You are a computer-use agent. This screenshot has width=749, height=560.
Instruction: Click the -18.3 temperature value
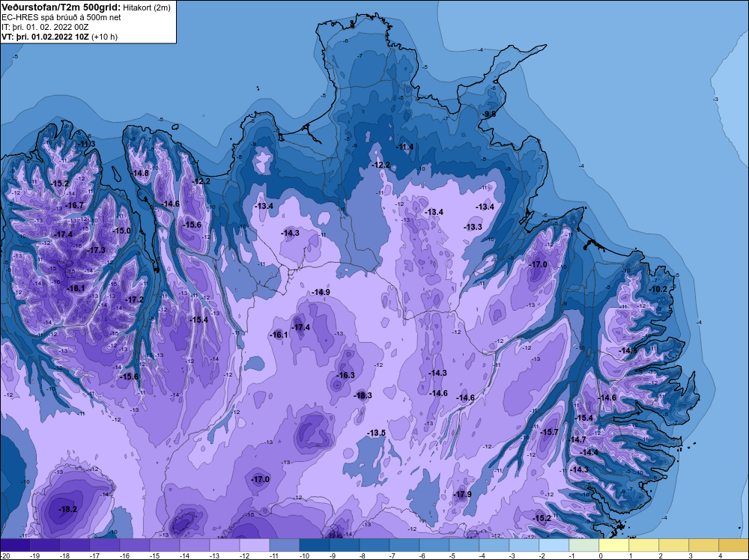[x=363, y=395]
